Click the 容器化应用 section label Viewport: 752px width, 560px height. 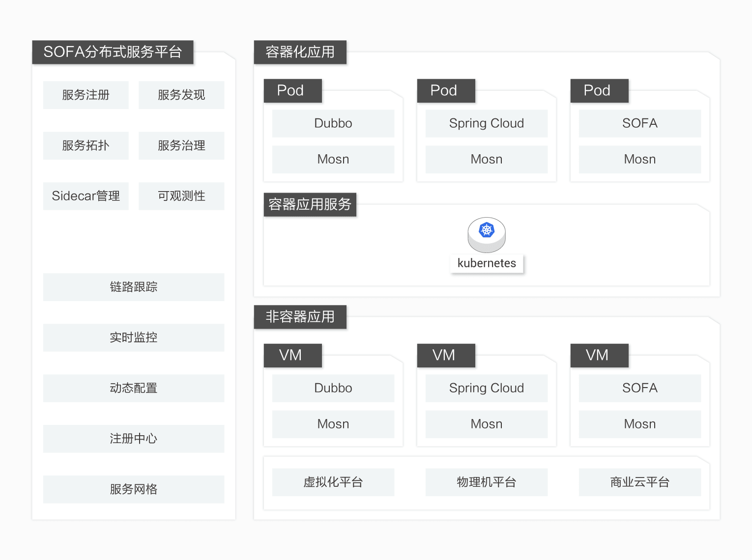coord(300,52)
